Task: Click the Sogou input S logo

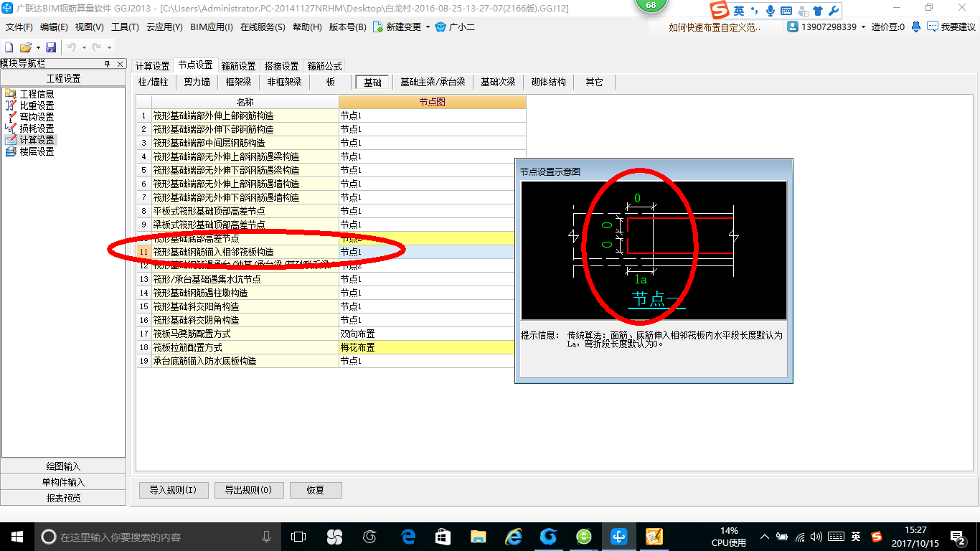Action: [x=720, y=11]
